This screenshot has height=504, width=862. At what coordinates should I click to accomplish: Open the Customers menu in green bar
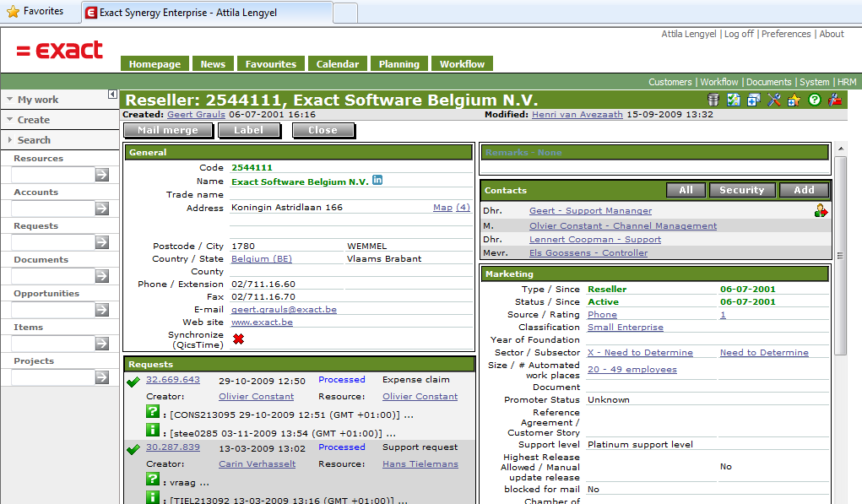670,82
